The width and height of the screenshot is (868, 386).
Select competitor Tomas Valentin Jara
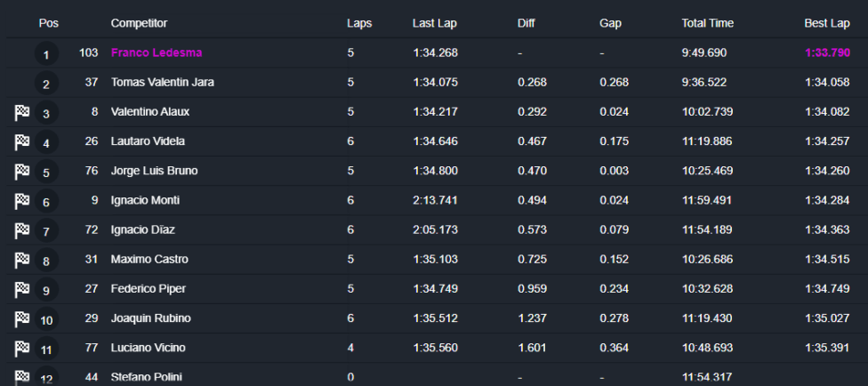[x=163, y=82]
